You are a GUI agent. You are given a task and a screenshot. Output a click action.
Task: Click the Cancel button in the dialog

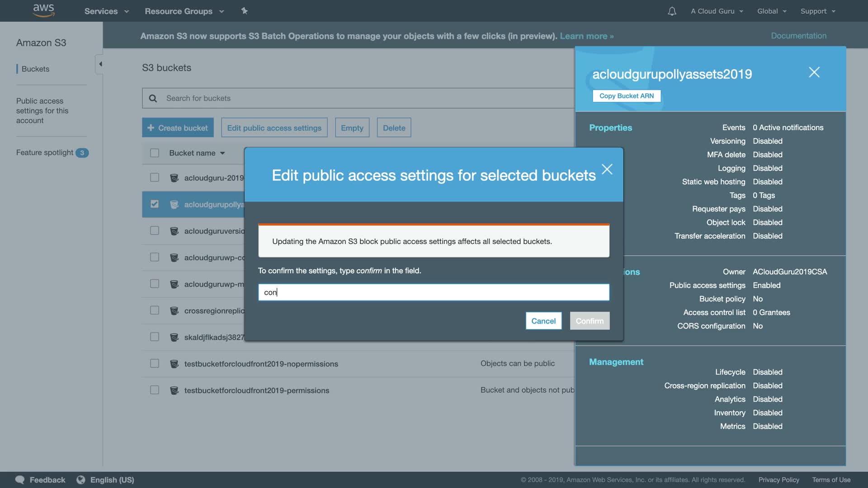pos(543,321)
